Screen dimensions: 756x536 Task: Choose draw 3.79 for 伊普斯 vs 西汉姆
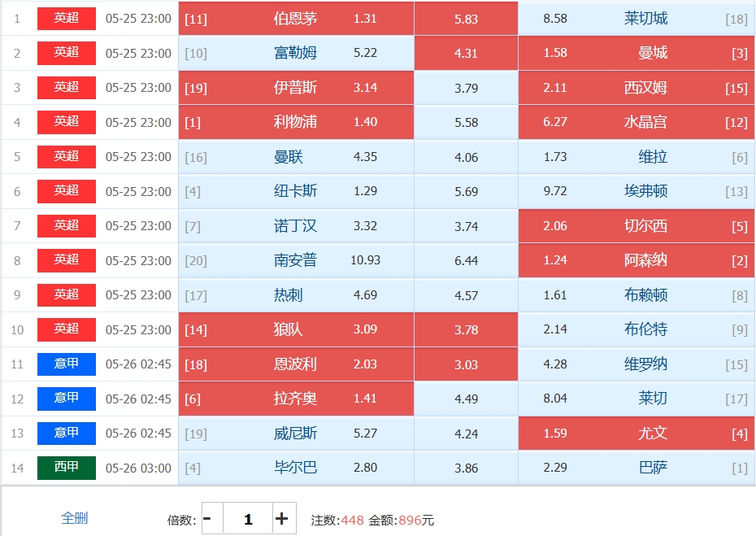pyautogui.click(x=466, y=87)
